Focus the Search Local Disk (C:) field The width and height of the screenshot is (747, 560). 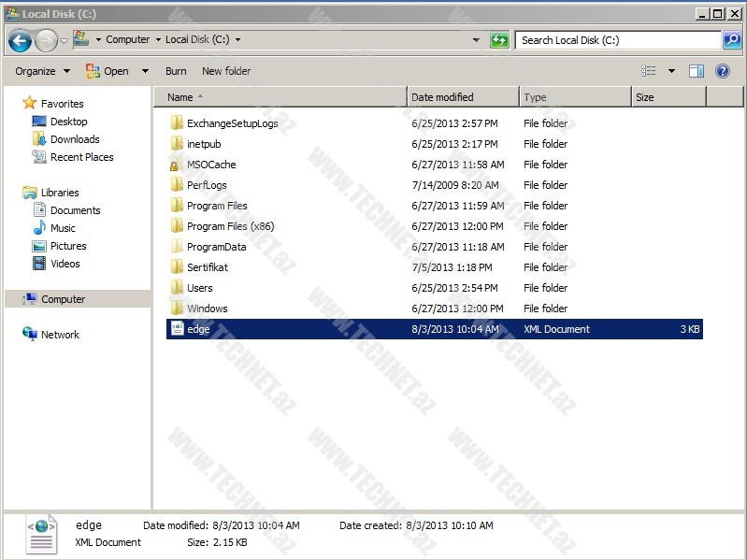click(618, 40)
